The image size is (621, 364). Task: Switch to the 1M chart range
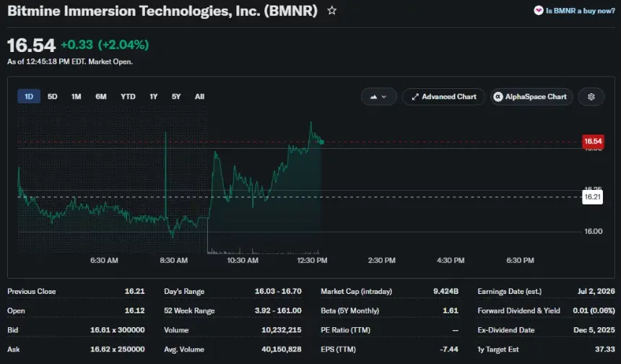click(76, 96)
